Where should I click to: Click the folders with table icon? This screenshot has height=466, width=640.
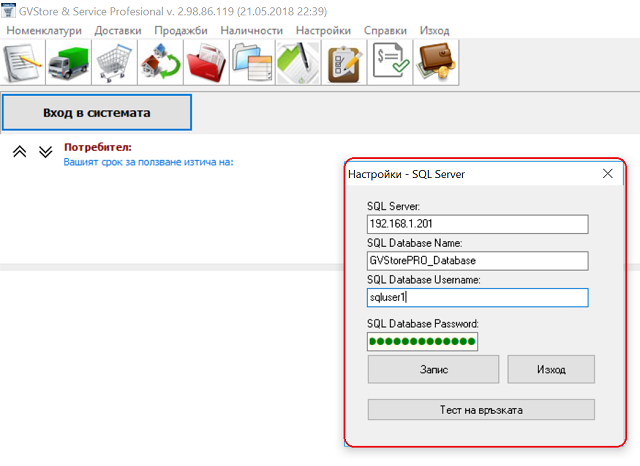(252, 62)
